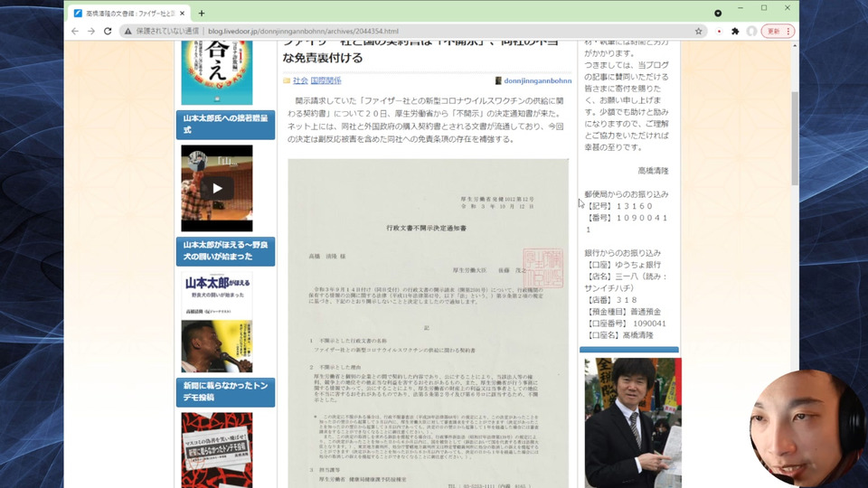
Task: Click the media indicator icon in title bar
Action: 718,14
